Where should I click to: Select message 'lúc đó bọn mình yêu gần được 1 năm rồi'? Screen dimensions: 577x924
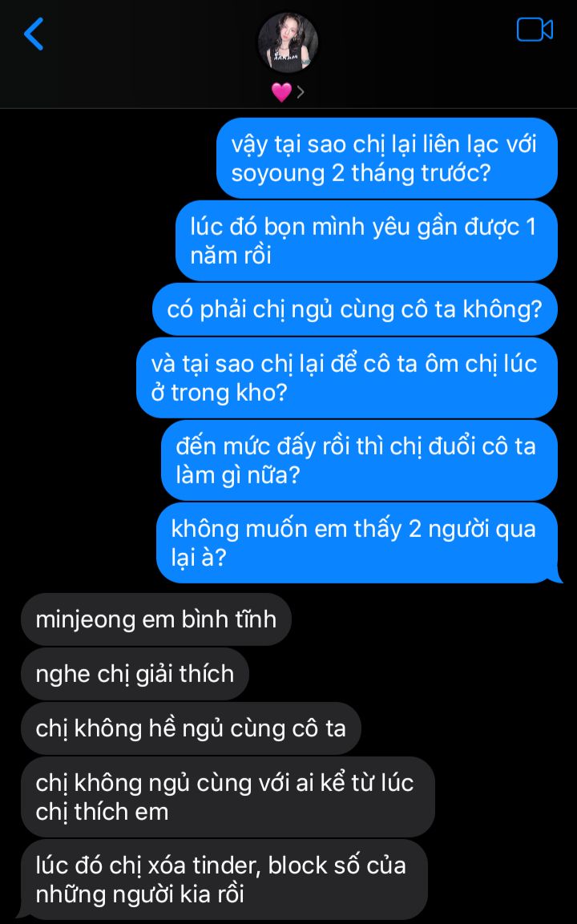(x=366, y=240)
